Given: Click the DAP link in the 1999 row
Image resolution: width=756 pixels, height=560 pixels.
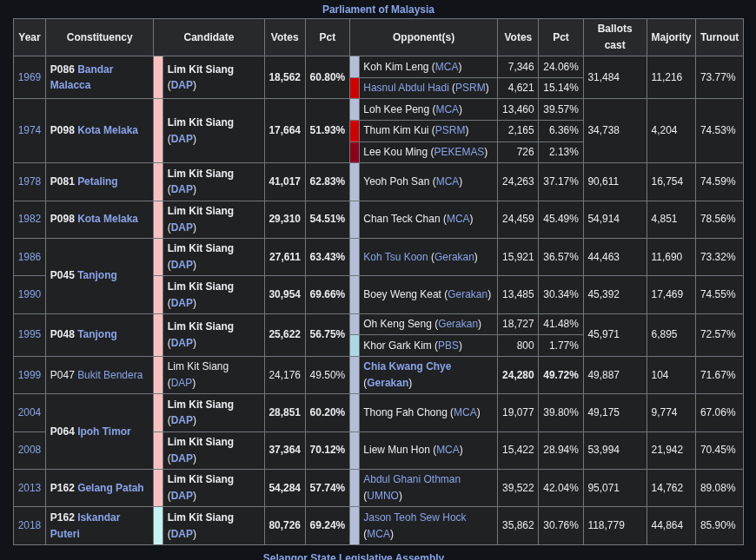Looking at the screenshot, I should click(182, 383).
